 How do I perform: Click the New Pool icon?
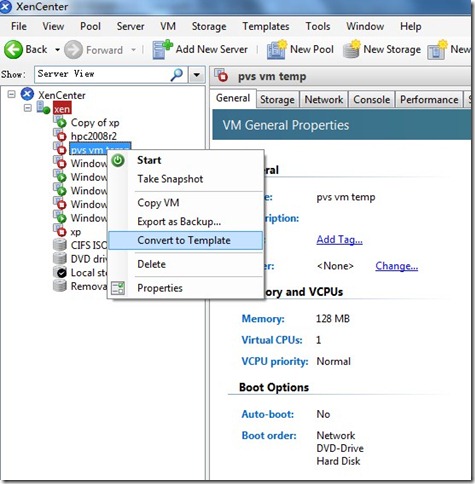point(277,50)
